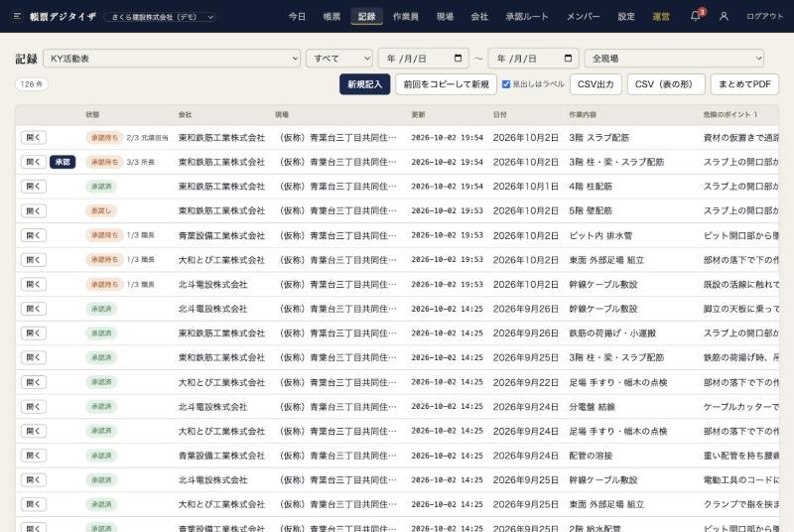Click the 分電盤 結線 work content cell
Image resolution: width=794 pixels, height=532 pixels.
tap(592, 407)
